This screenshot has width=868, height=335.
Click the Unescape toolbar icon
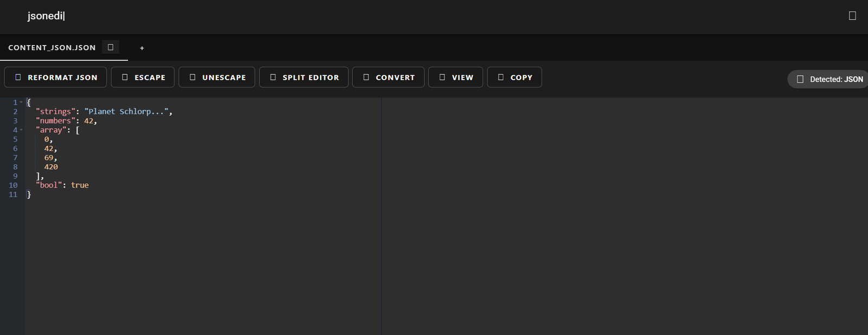[193, 78]
